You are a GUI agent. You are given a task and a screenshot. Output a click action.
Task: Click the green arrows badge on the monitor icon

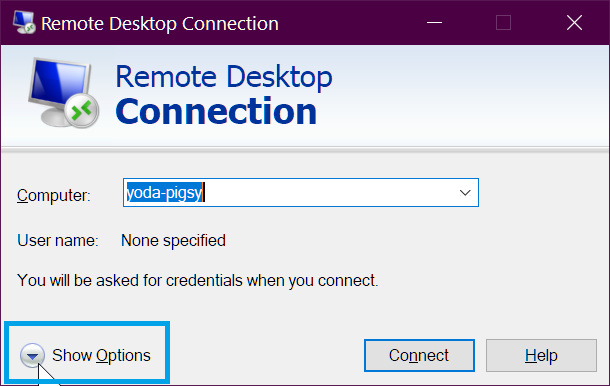[82, 111]
